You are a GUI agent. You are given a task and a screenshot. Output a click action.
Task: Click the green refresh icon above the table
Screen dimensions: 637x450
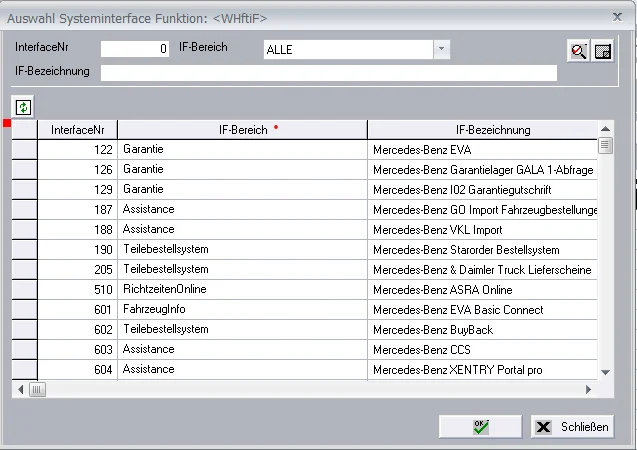[23, 107]
